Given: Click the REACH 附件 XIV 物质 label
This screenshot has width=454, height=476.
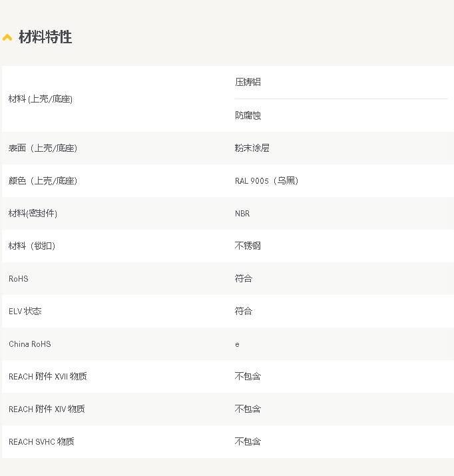Looking at the screenshot, I should click(47, 409).
